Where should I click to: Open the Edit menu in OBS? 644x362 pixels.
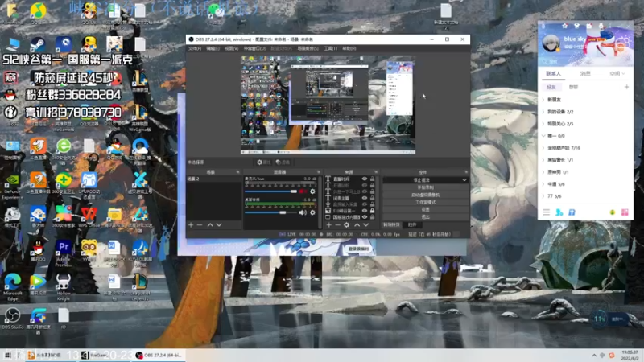pos(213,48)
